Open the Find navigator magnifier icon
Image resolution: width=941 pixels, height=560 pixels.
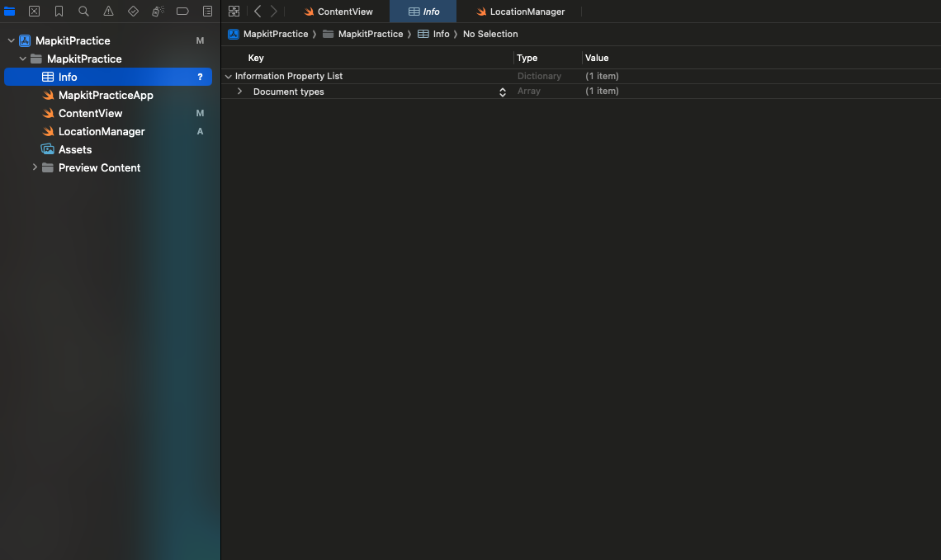click(x=83, y=11)
